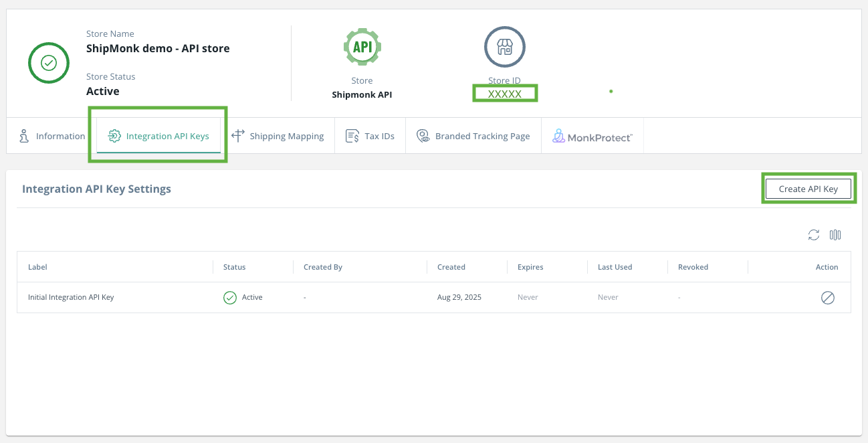Click the Shipping Mapping signpost icon
Image resolution: width=868 pixels, height=443 pixels.
pyautogui.click(x=238, y=136)
